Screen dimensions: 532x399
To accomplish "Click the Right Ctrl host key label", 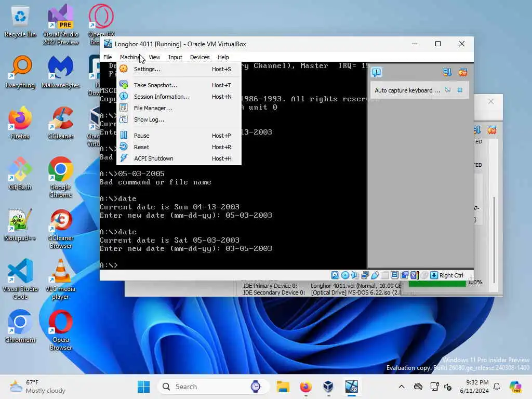I will tap(451, 275).
